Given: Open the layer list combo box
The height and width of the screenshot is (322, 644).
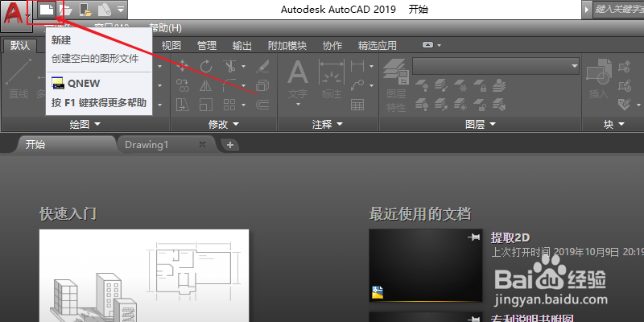Looking at the screenshot, I should (496, 66).
